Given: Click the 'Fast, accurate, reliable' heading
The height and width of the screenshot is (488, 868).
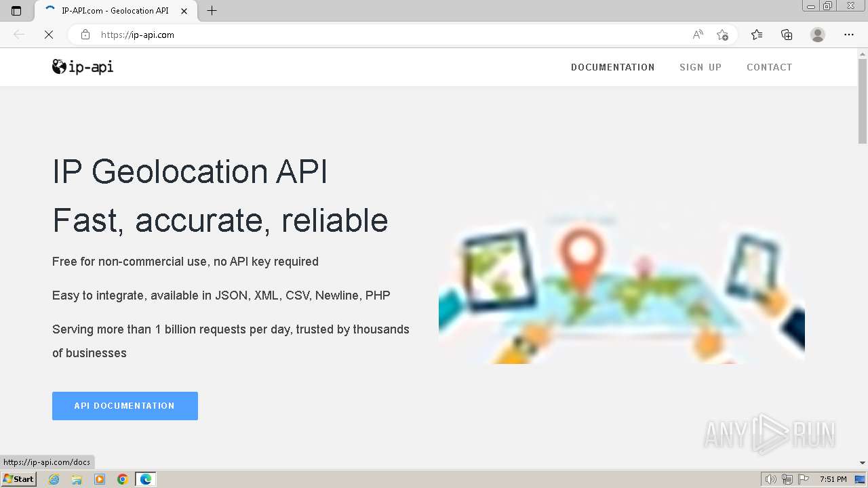Looking at the screenshot, I should [220, 220].
